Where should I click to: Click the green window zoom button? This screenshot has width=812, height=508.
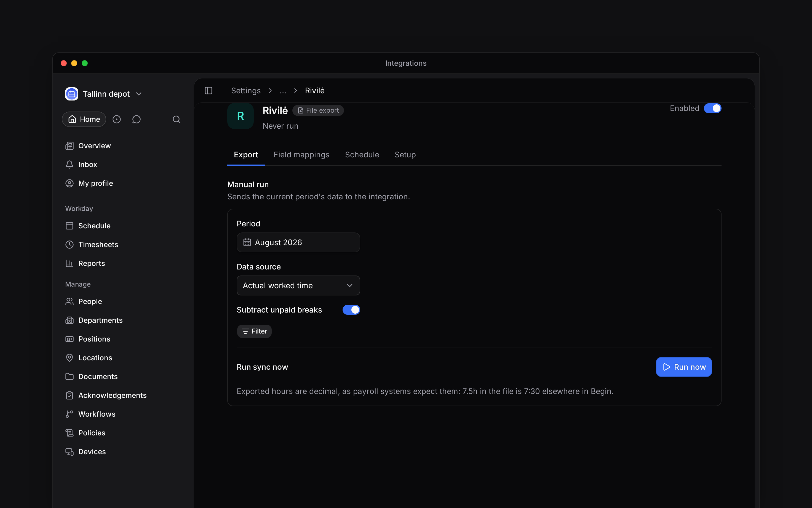[x=85, y=63]
